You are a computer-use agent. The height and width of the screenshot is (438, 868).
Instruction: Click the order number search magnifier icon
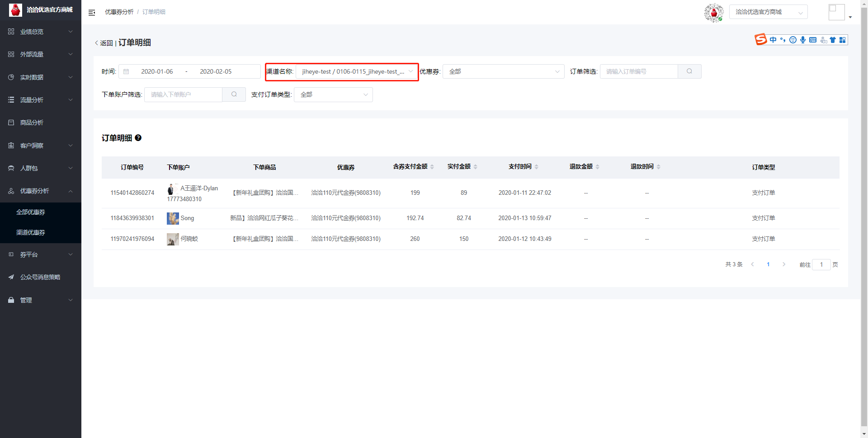(x=689, y=71)
